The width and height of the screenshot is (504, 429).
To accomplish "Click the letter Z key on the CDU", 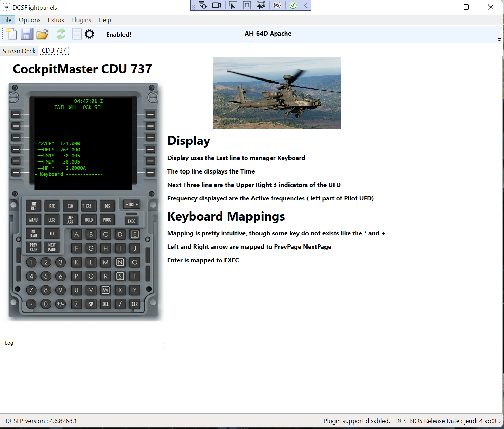I will tap(76, 304).
